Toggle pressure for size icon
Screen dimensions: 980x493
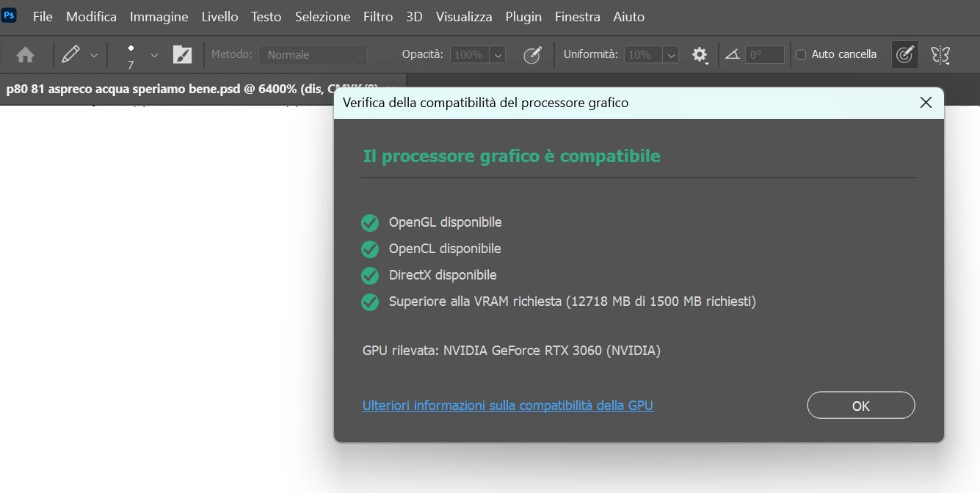(905, 54)
